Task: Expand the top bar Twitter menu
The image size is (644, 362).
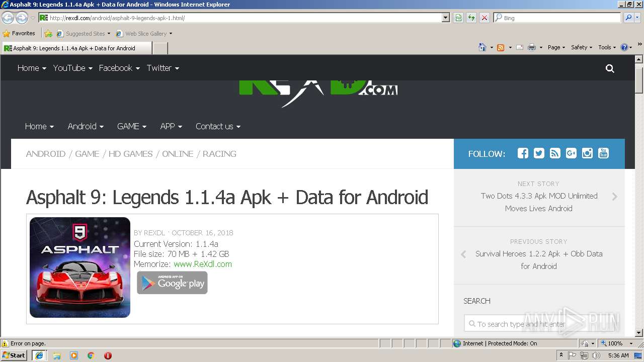Action: [x=163, y=68]
